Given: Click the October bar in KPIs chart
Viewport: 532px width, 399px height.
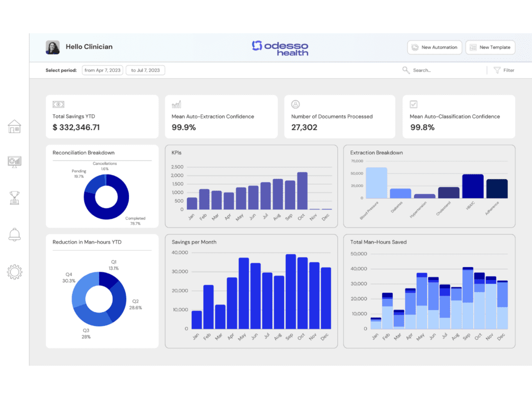Looking at the screenshot, I should (x=302, y=191).
